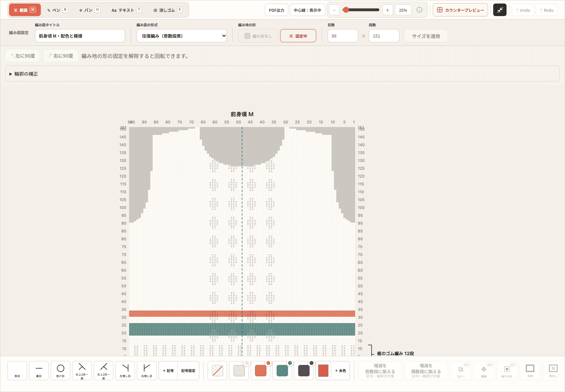The height and width of the screenshot is (392, 565).
Task: Click the Redo button
Action: [x=547, y=10]
